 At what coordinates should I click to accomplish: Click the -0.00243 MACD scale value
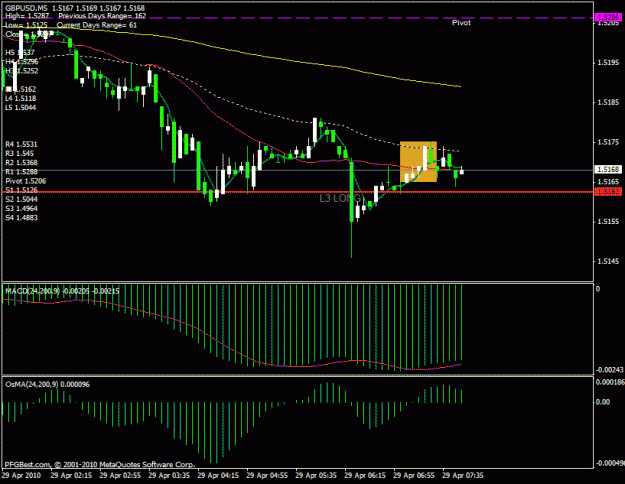click(609, 370)
